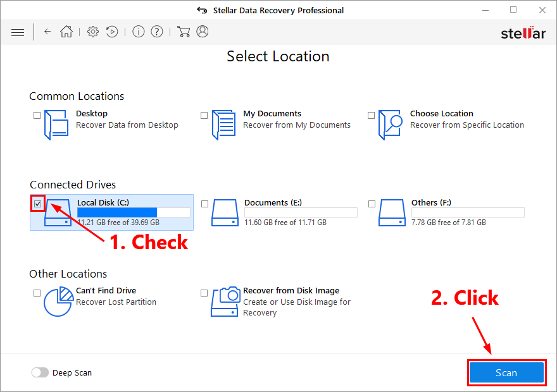Click the Others (F:) usage bar
Viewport: 557px width, 392px height.
pyautogui.click(x=468, y=212)
